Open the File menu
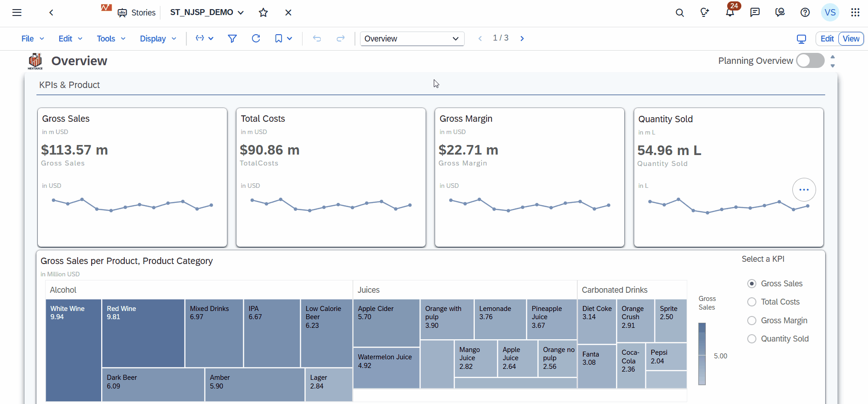This screenshot has width=868, height=404. coord(32,39)
